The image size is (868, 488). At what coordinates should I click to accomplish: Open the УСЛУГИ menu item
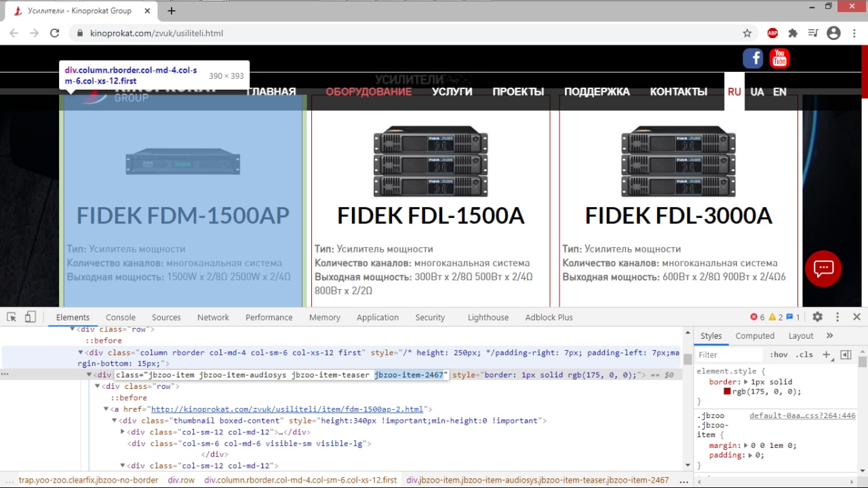452,92
